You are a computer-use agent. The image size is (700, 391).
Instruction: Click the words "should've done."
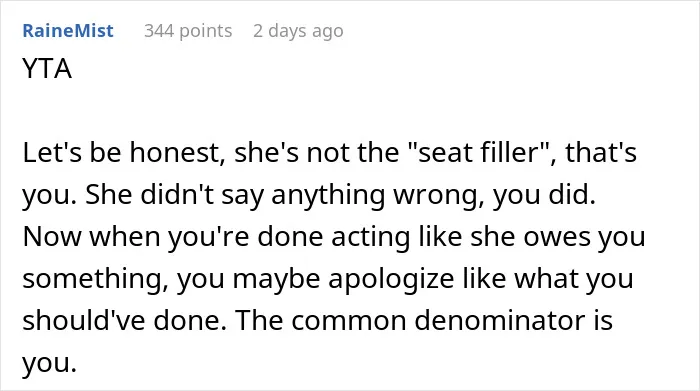(125, 320)
